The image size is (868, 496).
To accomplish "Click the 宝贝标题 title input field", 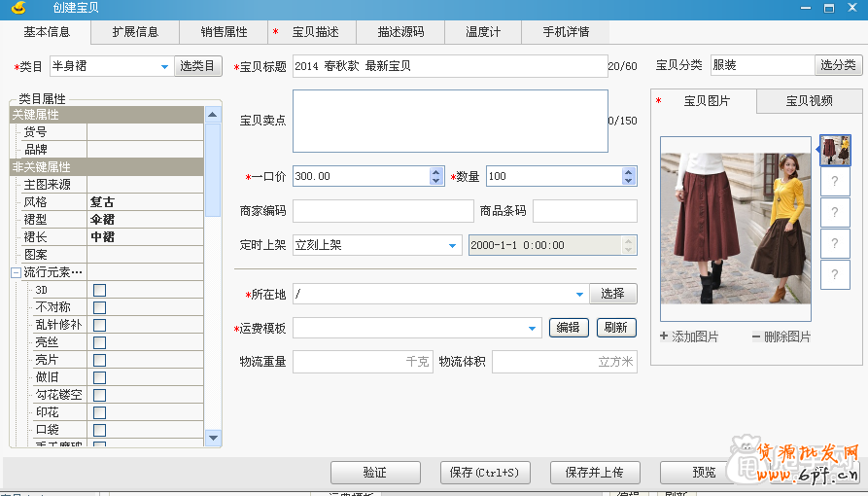I will [x=449, y=66].
